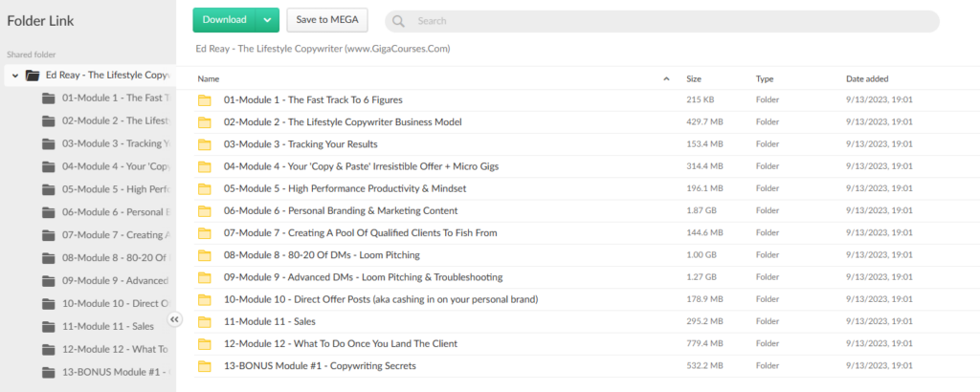
Task: Click the Download button
Action: (224, 20)
